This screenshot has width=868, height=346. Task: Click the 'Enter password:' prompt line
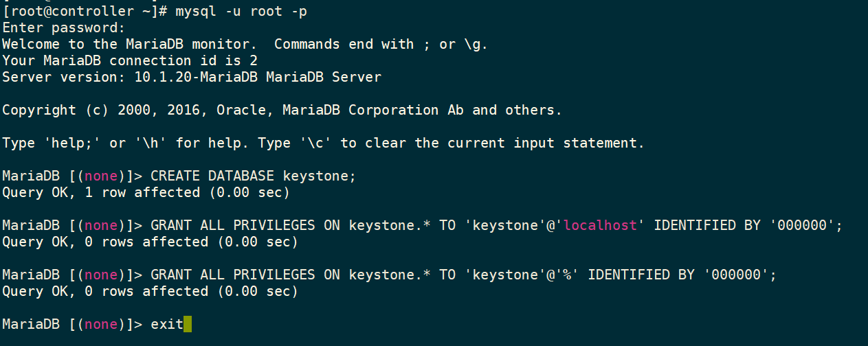click(x=64, y=27)
